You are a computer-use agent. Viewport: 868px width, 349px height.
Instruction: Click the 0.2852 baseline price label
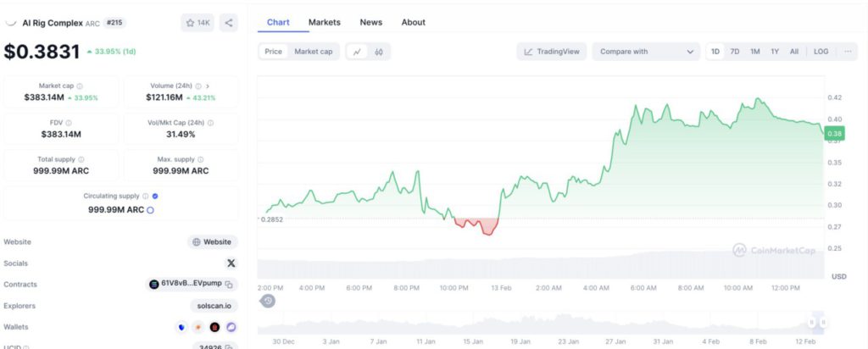[271, 219]
